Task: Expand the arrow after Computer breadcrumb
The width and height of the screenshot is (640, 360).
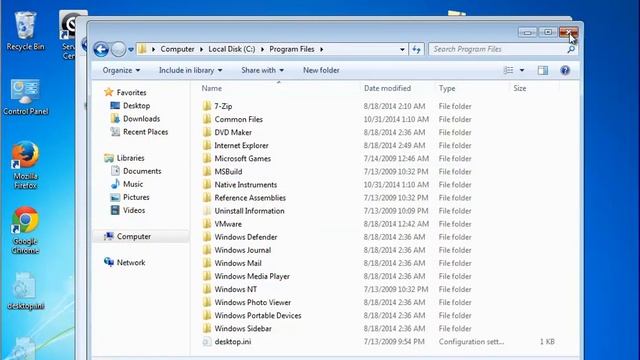Action: (x=201, y=49)
